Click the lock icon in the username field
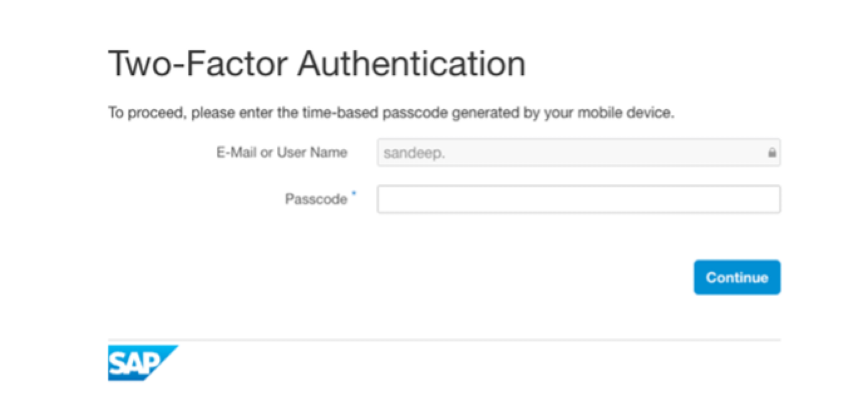 tap(772, 152)
